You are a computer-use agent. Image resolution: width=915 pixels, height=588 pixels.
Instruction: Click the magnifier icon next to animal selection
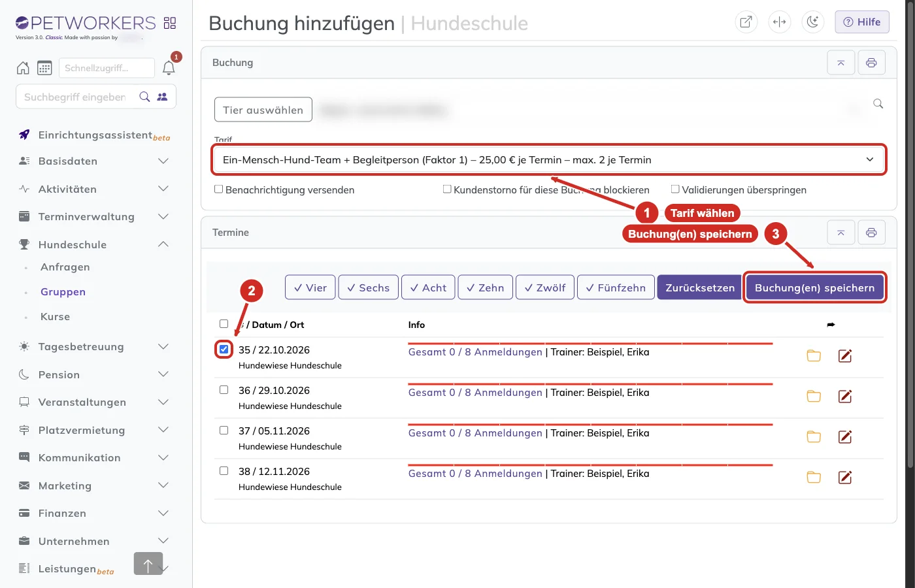click(x=878, y=103)
